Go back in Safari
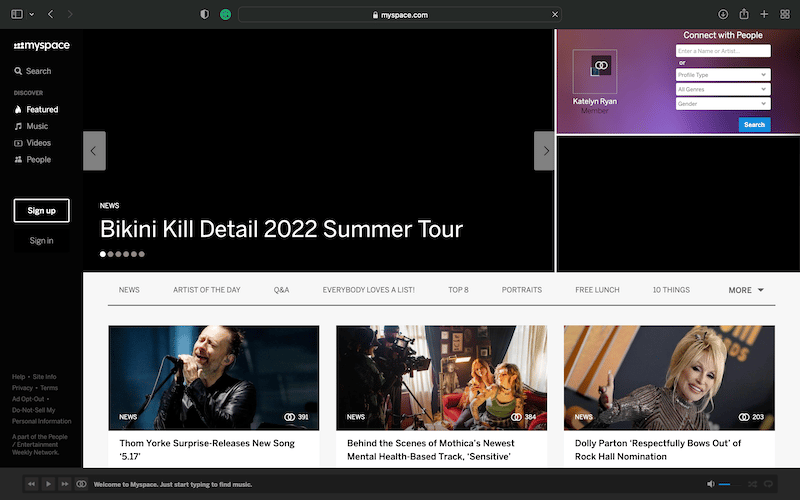Screen dimensions: 800x500 (50, 14)
